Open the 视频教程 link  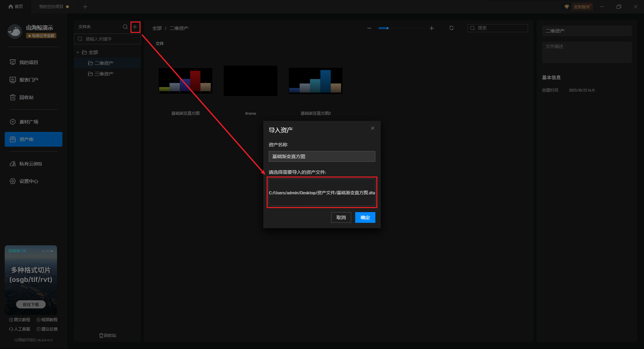(x=47, y=320)
